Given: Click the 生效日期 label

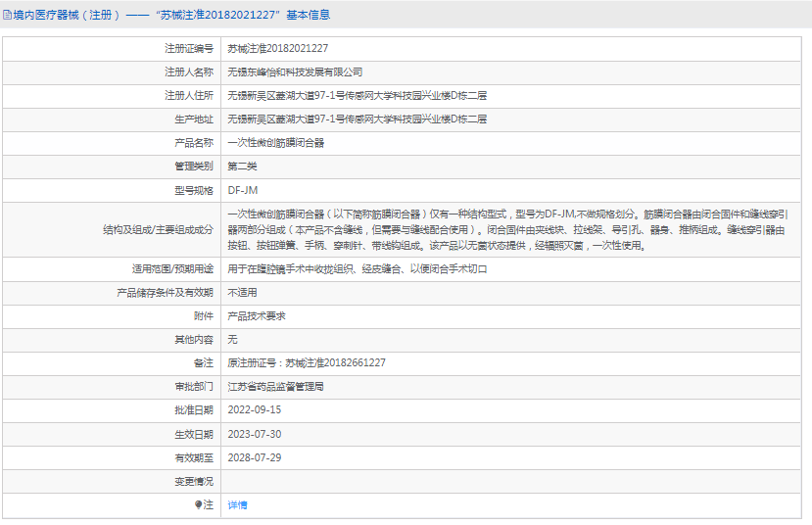Looking at the screenshot, I should pos(194,434).
